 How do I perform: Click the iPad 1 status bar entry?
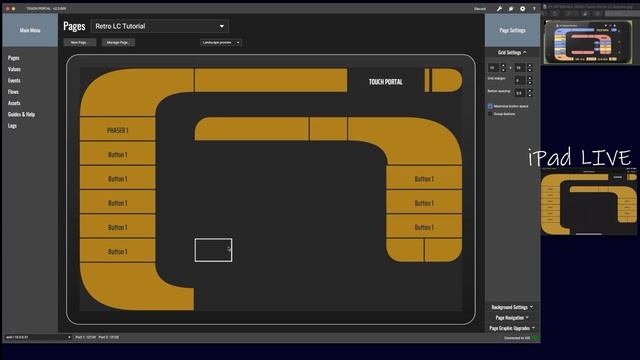(x=86, y=338)
